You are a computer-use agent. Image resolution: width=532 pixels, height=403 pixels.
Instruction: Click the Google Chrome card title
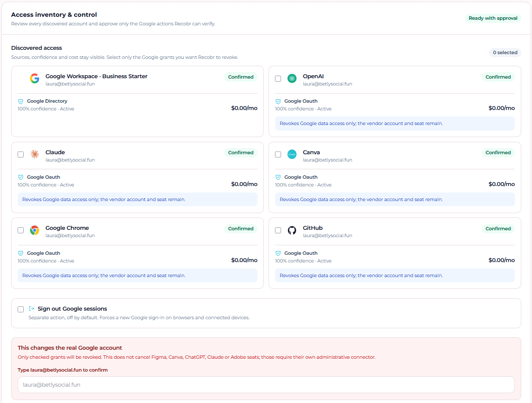click(67, 228)
